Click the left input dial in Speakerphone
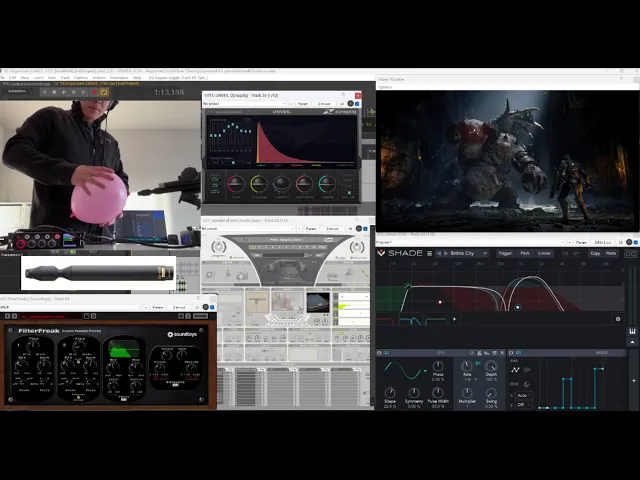Image resolution: width=640 pixels, height=480 pixels. (x=218, y=247)
